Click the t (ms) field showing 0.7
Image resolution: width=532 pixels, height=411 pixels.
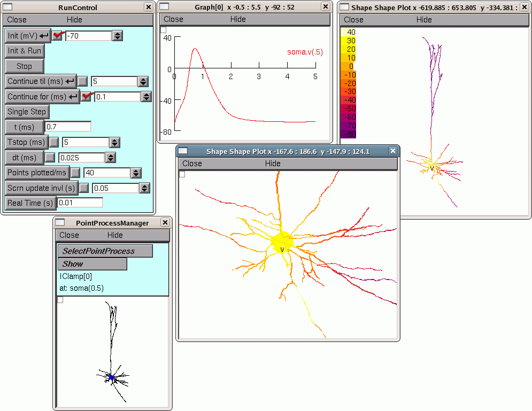tap(68, 126)
